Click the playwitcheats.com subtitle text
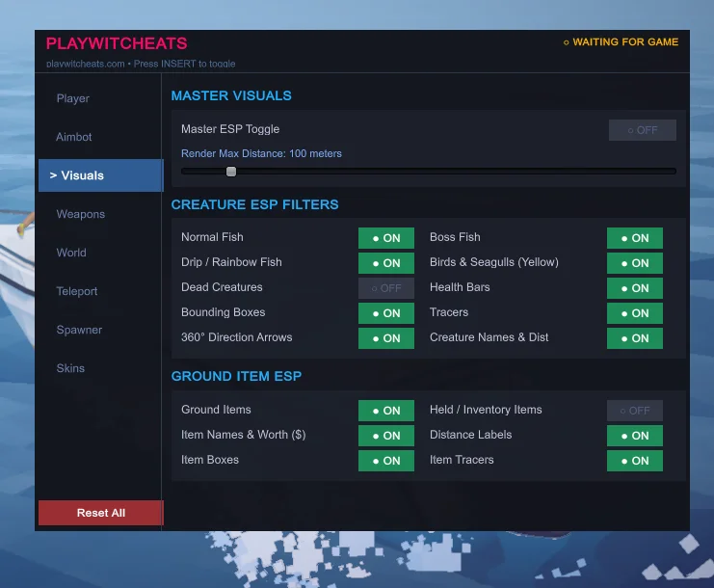This screenshot has height=588, width=714. [141, 64]
